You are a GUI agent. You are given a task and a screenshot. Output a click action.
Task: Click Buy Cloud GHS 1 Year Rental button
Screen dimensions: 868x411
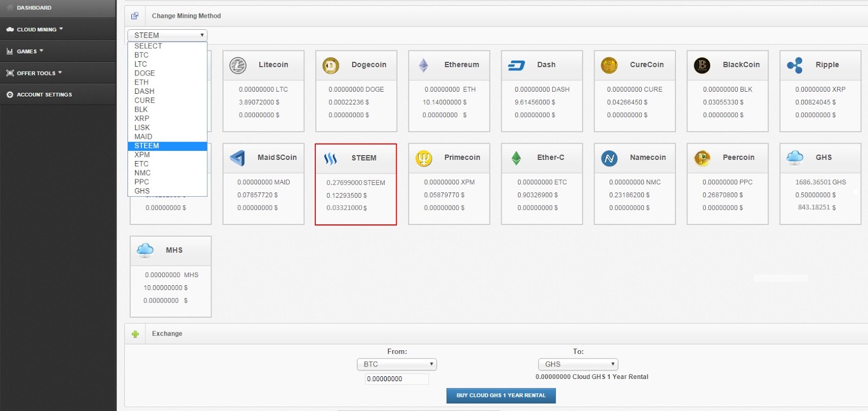tap(501, 396)
